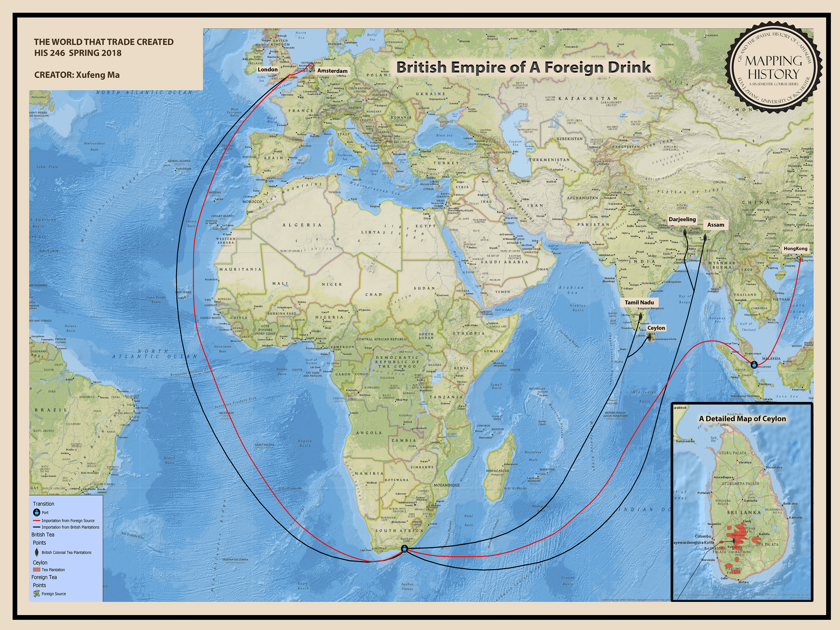Click the 'BRAZIL' country label
The width and height of the screenshot is (840, 630).
tap(51, 410)
